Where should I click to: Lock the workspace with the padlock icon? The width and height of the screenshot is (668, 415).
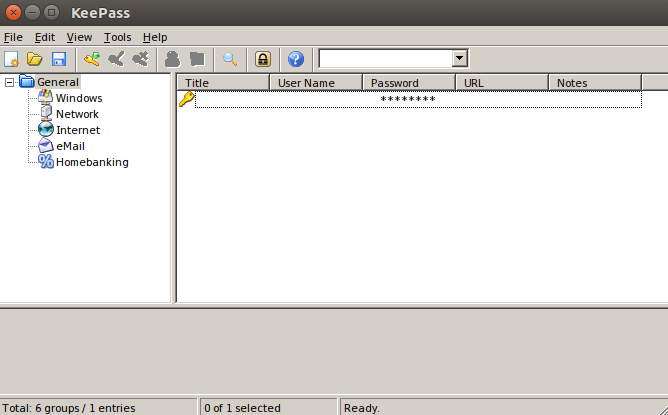(263, 59)
